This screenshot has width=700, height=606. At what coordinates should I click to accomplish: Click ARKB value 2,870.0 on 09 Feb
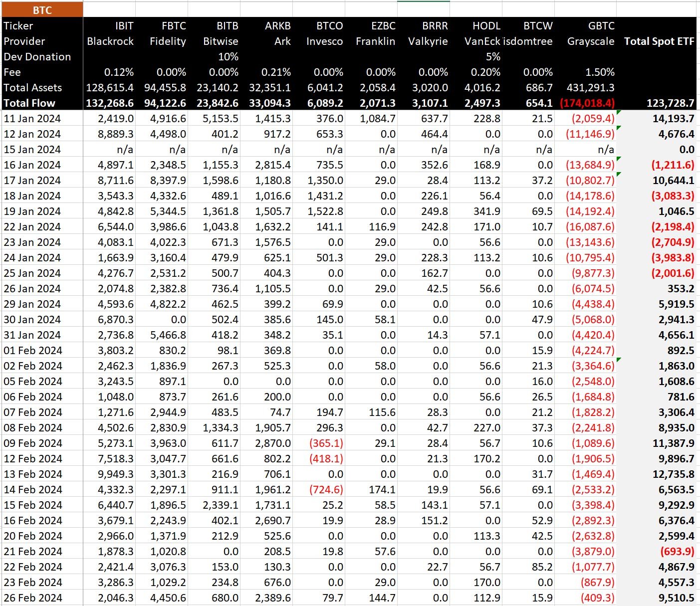coord(273,443)
